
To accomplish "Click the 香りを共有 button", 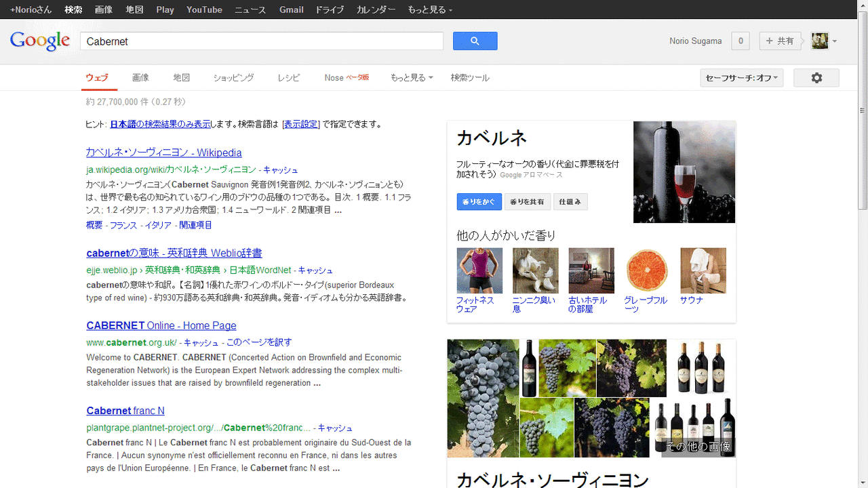I will pyautogui.click(x=527, y=202).
